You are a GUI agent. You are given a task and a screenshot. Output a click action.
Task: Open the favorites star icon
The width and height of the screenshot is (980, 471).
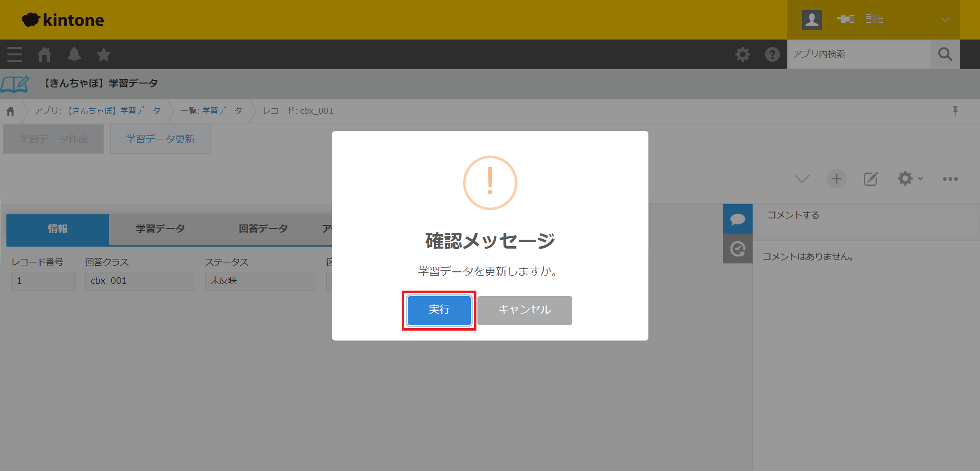[104, 54]
